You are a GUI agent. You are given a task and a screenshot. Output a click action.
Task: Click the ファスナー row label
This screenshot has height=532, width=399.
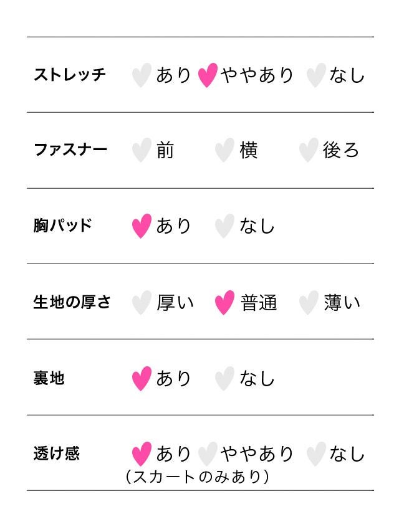coord(70,150)
